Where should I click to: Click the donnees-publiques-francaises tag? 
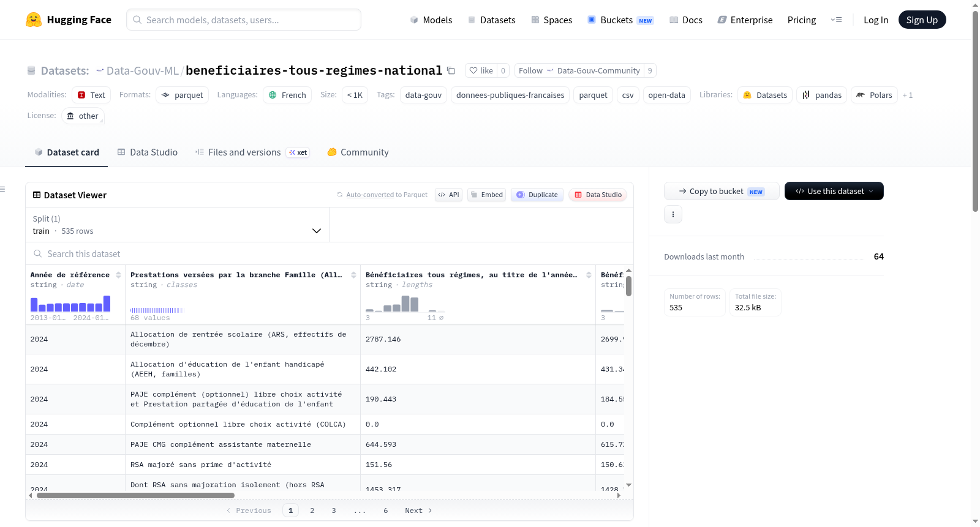[510, 95]
